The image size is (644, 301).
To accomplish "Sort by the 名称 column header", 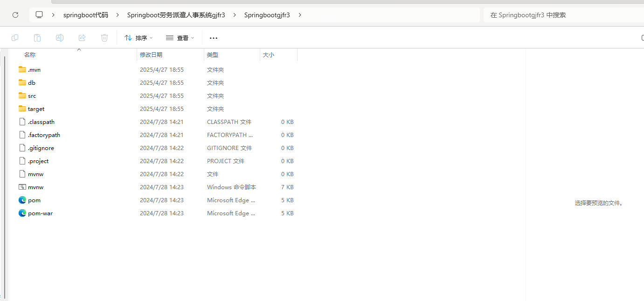I will pos(30,55).
